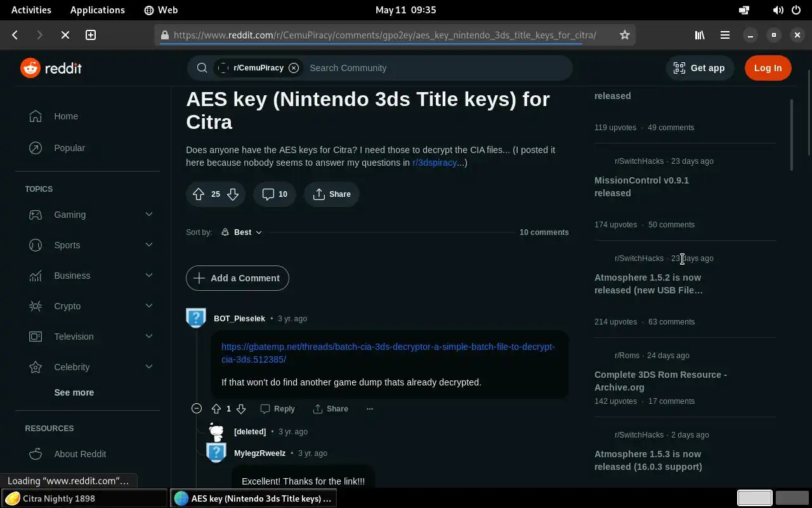Remove the r/CemuPiracy search filter

(294, 68)
